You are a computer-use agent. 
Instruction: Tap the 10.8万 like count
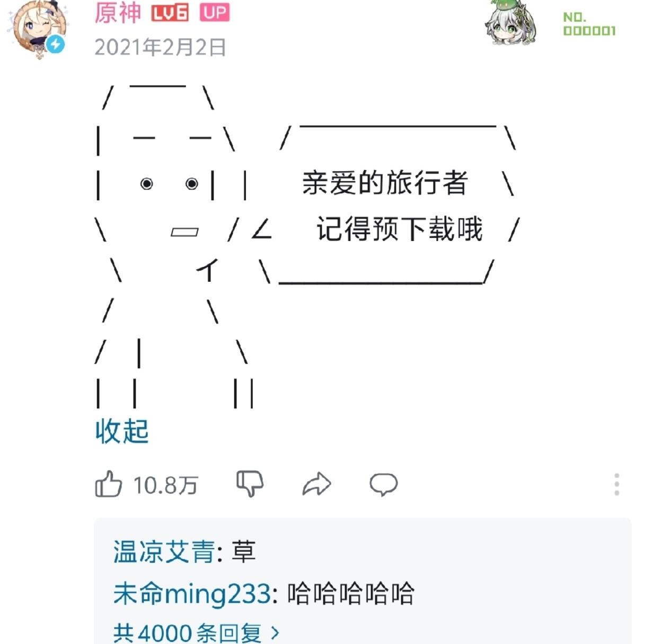(x=165, y=485)
